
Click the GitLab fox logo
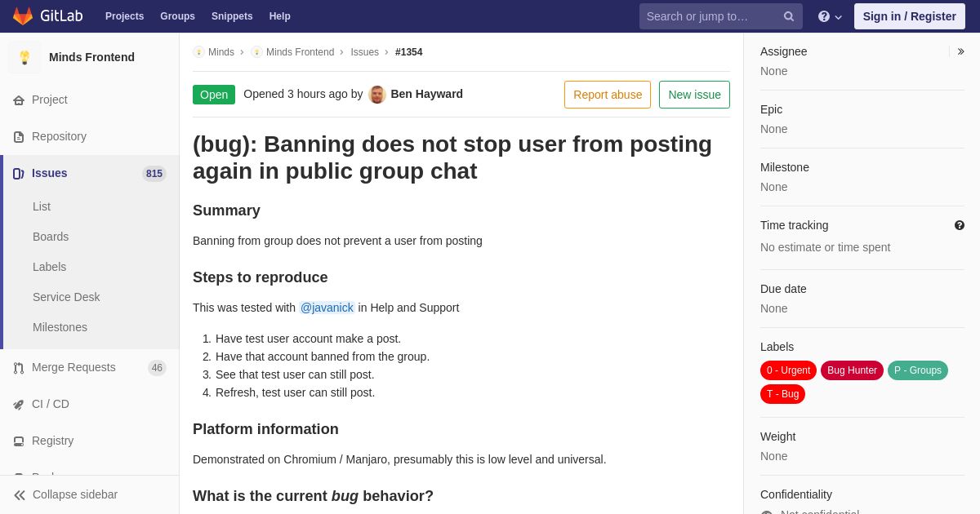point(23,16)
